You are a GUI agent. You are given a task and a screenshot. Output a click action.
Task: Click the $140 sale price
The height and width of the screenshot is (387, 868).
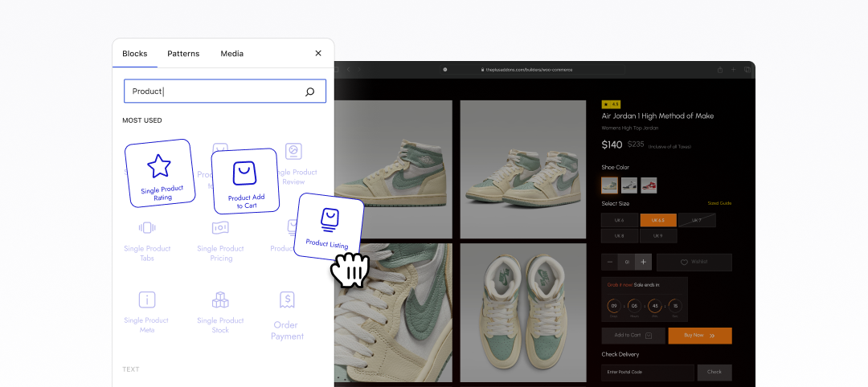(x=612, y=145)
